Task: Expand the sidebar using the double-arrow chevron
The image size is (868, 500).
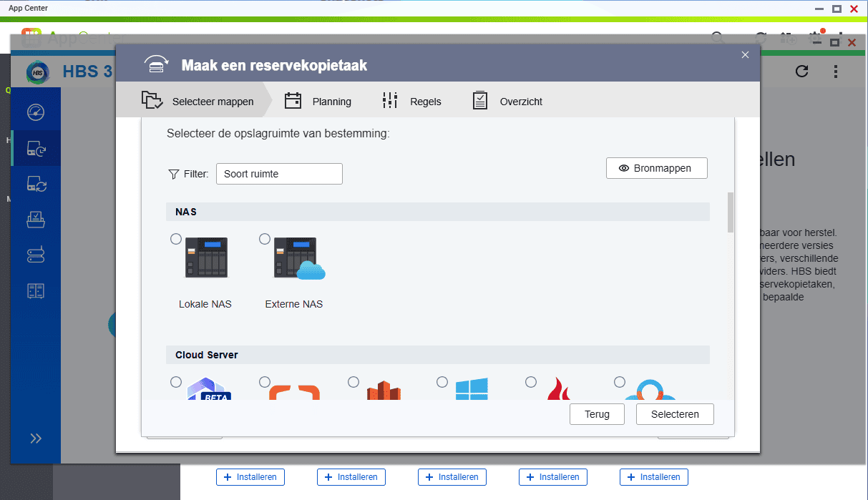Action: point(37,438)
